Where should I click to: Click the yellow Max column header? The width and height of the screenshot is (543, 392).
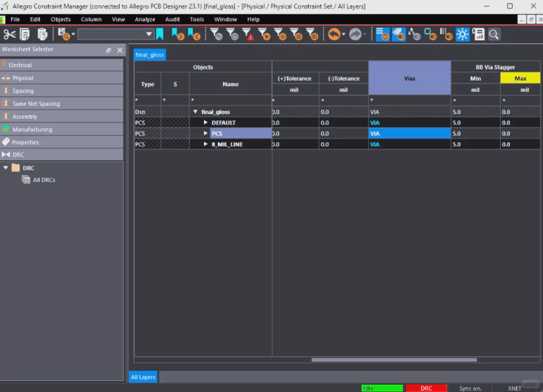coord(520,78)
